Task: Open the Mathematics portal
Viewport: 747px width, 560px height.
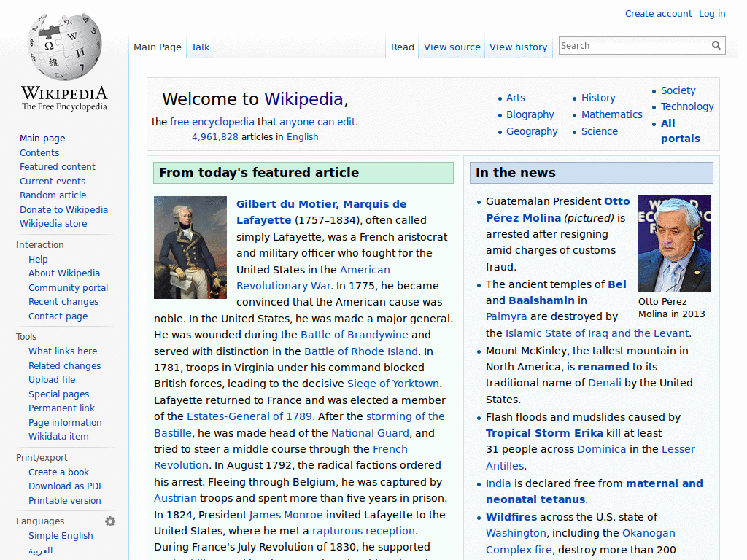Action: pos(611,114)
